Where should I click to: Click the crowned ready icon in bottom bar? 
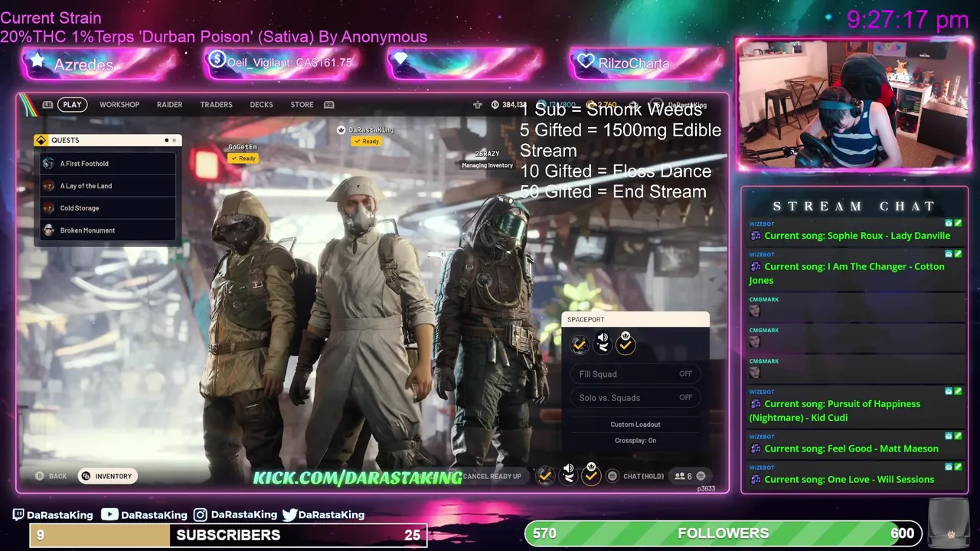point(591,474)
